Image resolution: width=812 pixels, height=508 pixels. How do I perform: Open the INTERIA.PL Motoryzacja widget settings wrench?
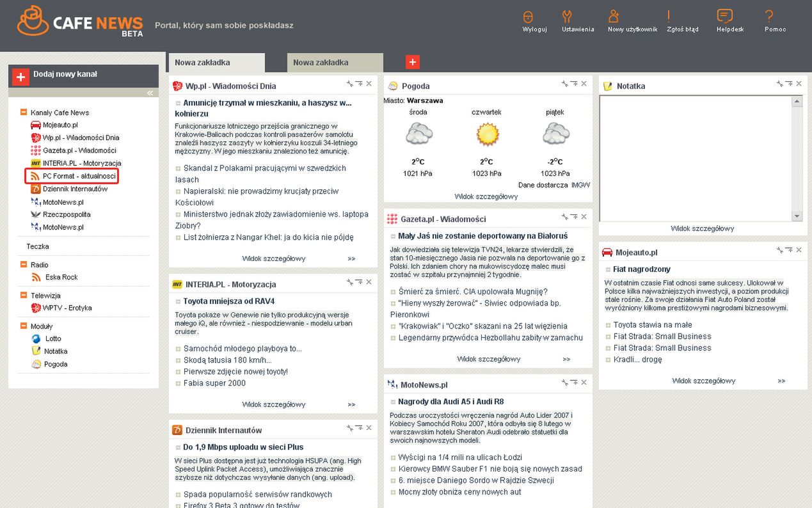tap(350, 282)
